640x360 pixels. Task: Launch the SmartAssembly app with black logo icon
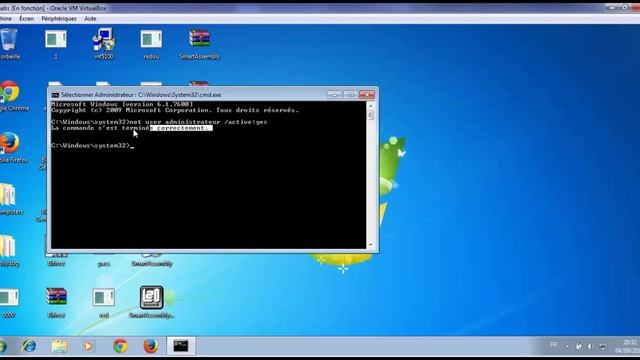click(151, 302)
